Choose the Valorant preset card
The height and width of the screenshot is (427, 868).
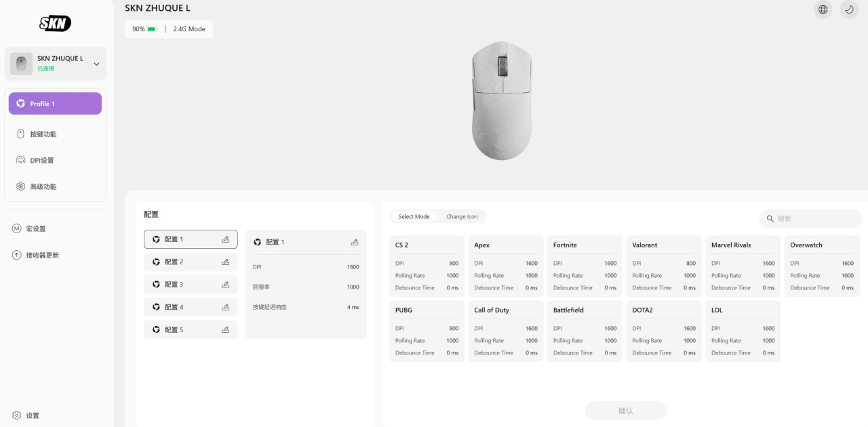664,266
